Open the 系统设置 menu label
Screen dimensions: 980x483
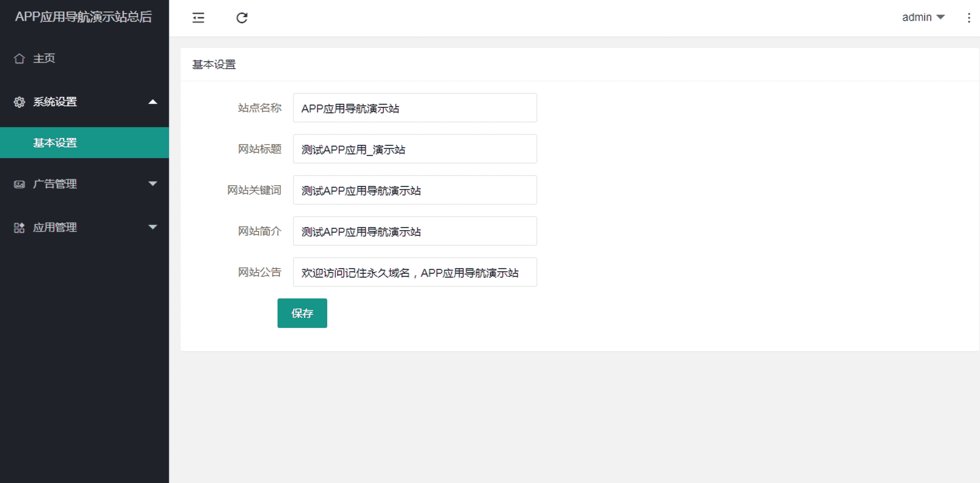tap(55, 102)
